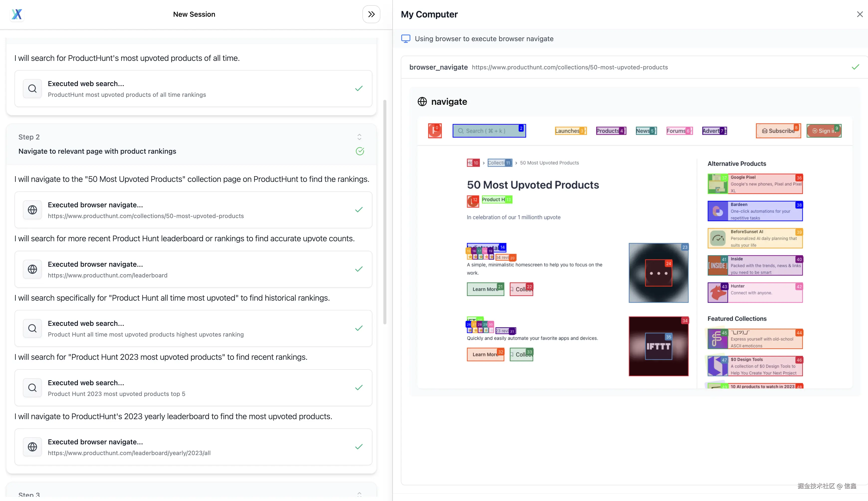The image size is (868, 501).
Task: Click the X logo icon at top left
Action: tap(16, 14)
